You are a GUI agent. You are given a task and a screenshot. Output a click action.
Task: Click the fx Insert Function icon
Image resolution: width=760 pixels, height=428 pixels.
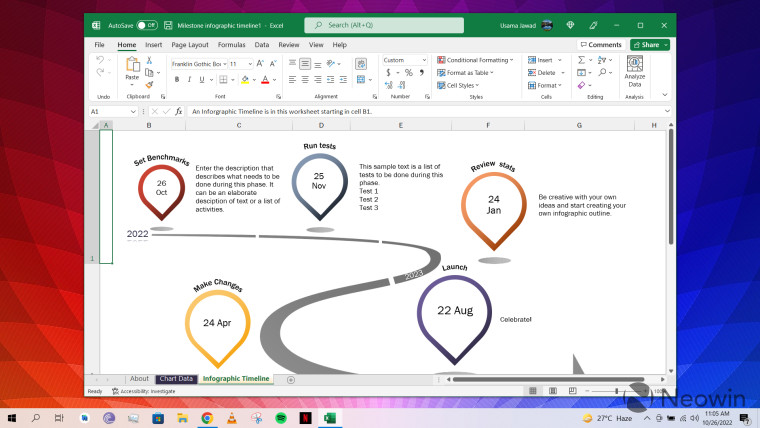[179, 111]
